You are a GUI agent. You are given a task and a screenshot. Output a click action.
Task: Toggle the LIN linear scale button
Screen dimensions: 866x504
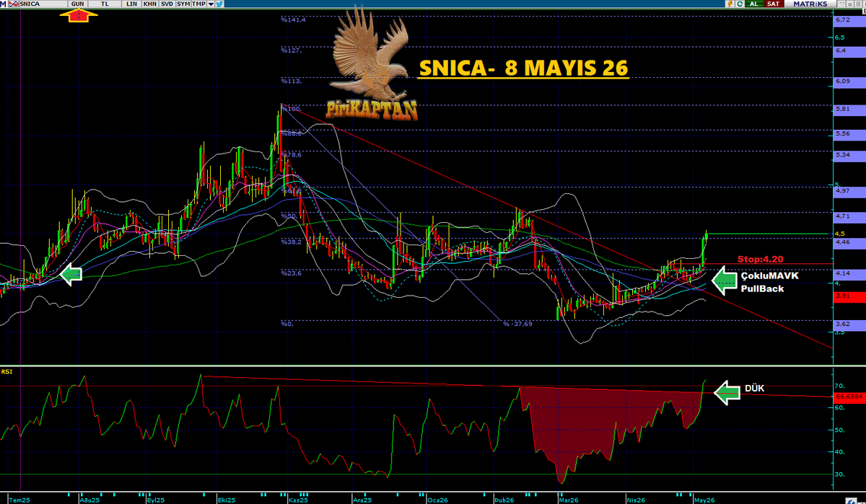click(x=131, y=4)
